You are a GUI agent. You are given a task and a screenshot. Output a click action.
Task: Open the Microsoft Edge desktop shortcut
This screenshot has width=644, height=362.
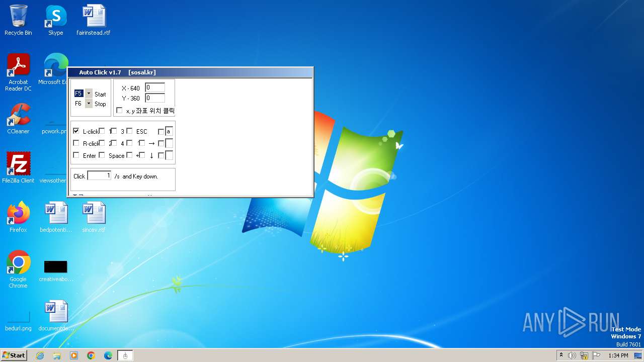coord(54,69)
